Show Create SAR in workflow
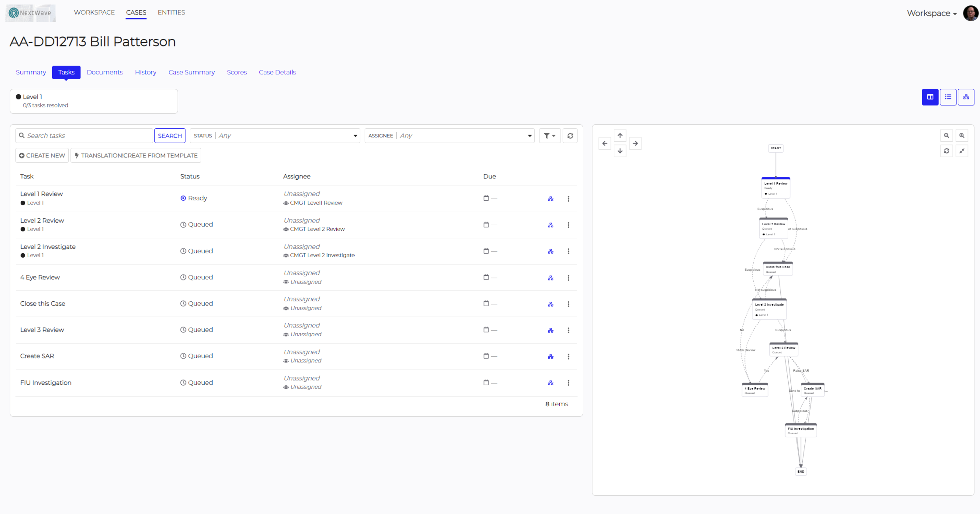980x514 pixels. pos(550,357)
